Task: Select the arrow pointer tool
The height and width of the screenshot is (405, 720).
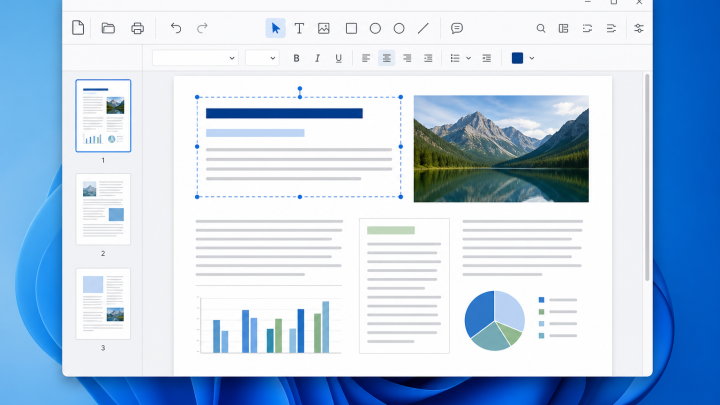Action: (276, 28)
